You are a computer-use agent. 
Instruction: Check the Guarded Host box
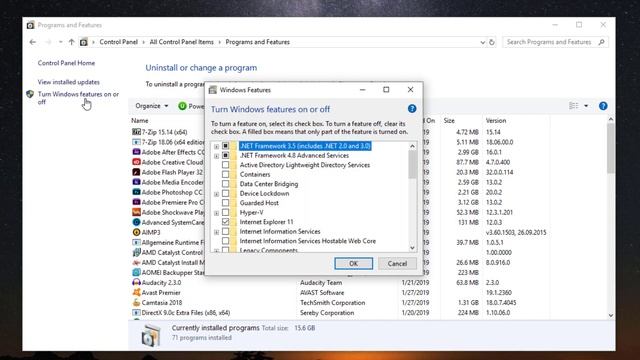pyautogui.click(x=225, y=203)
